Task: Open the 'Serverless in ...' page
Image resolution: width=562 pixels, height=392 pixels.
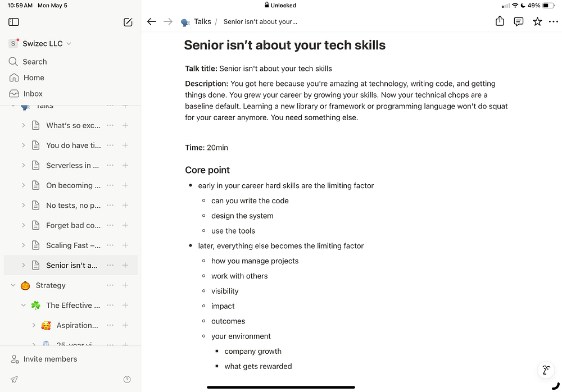Action: 72,165
